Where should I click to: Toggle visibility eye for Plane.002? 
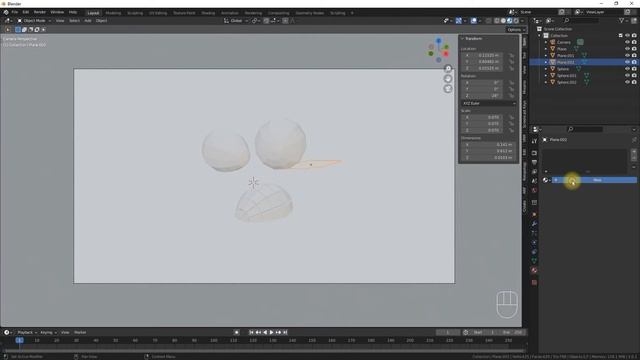point(627,62)
